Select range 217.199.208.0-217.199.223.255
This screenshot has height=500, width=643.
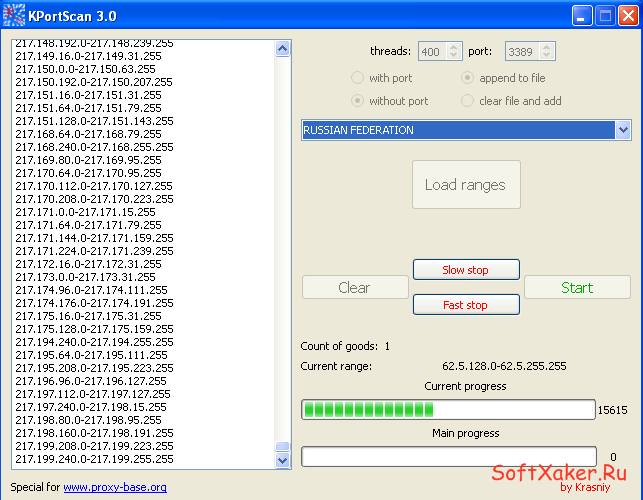pyautogui.click(x=94, y=446)
